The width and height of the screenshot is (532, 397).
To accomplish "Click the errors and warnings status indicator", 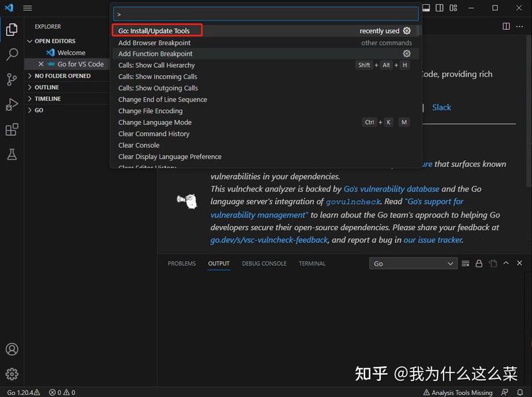I will click(62, 392).
